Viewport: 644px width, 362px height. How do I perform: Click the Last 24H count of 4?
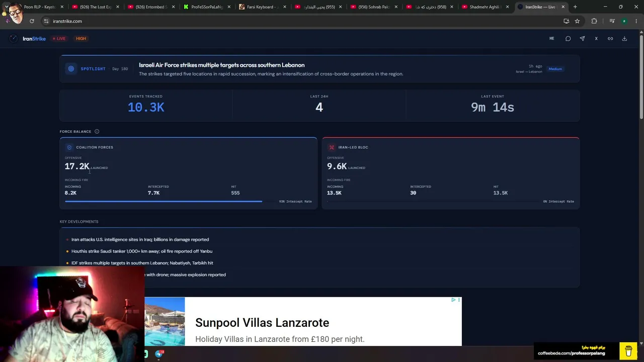click(319, 107)
